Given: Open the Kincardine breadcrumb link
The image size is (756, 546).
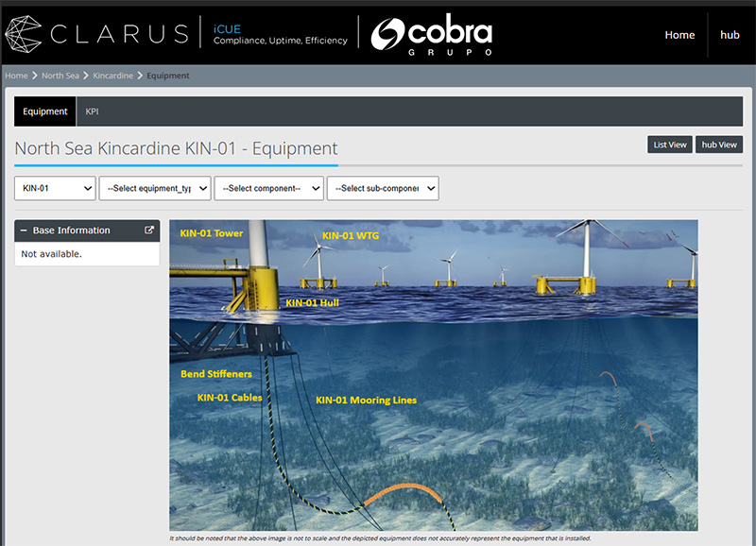Looking at the screenshot, I should point(112,76).
